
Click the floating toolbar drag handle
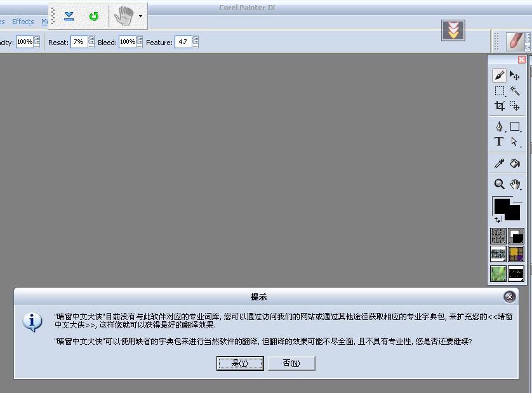(x=53, y=16)
